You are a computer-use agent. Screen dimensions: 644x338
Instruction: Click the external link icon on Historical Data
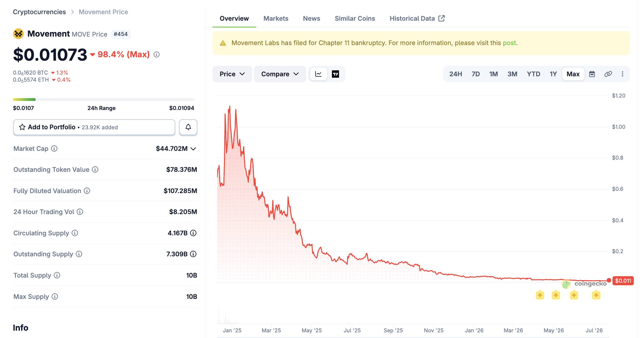click(x=442, y=18)
